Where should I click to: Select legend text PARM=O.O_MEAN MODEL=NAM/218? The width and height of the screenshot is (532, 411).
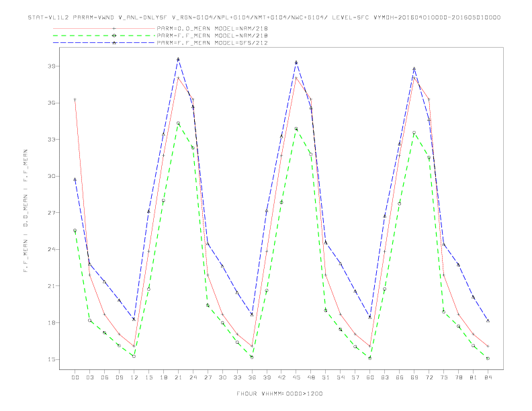[212, 28]
